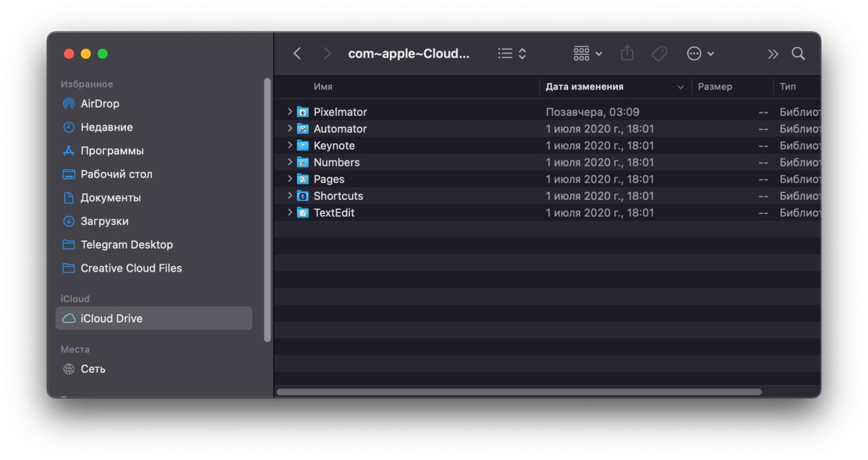Select the Shortcuts folder icon
This screenshot has width=868, height=460.
point(303,196)
